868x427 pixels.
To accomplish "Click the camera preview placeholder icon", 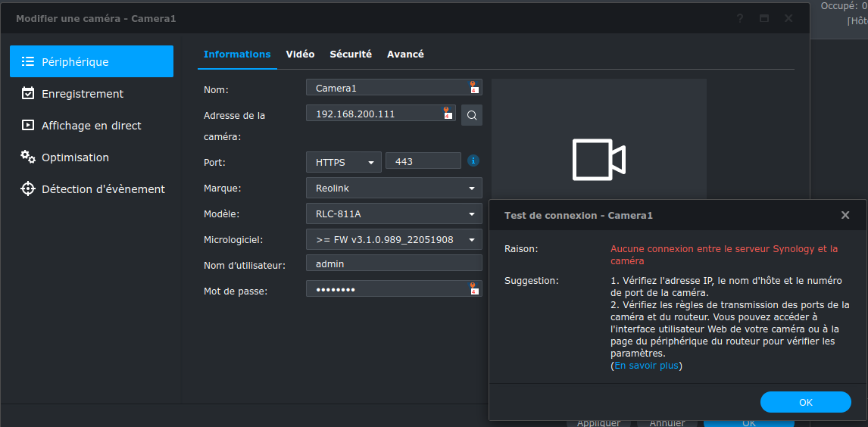I will (598, 160).
